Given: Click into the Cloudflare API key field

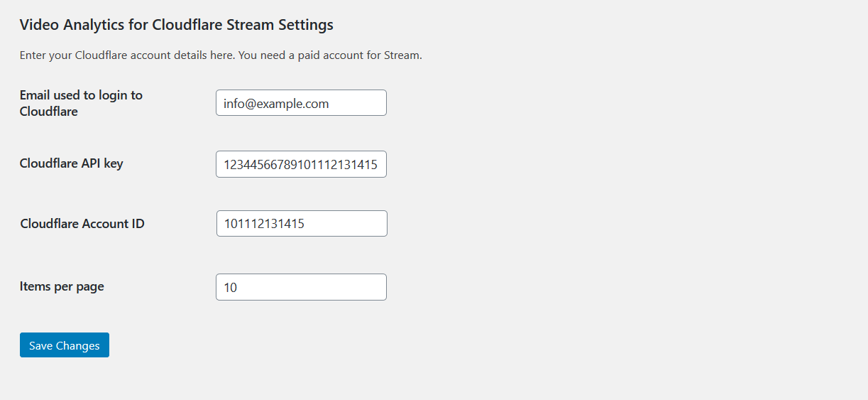Looking at the screenshot, I should coord(301,164).
